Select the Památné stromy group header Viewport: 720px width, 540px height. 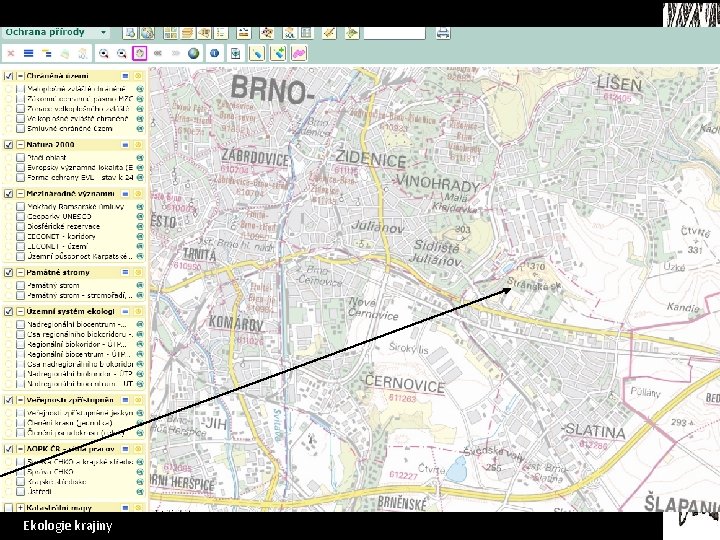[x=59, y=272]
